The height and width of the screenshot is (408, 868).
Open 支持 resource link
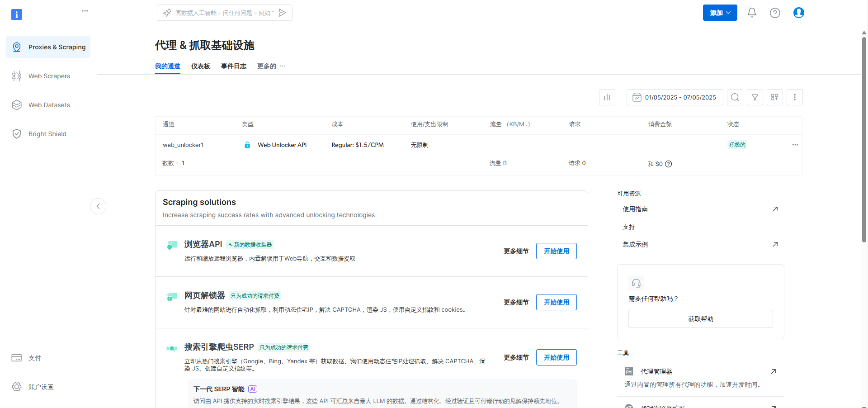(629, 227)
